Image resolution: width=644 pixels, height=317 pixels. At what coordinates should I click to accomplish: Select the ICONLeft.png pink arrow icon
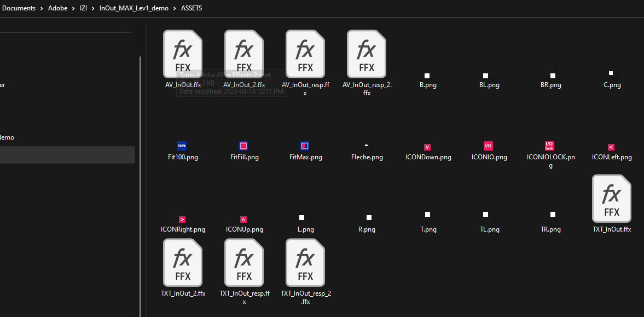(x=611, y=147)
